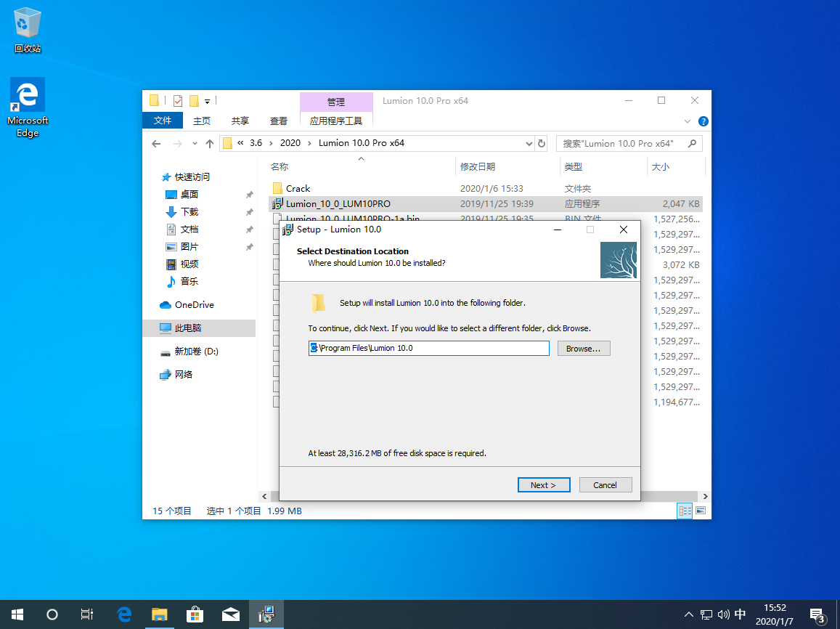
Task: Open Microsoft Store from the taskbar
Action: pos(195,614)
